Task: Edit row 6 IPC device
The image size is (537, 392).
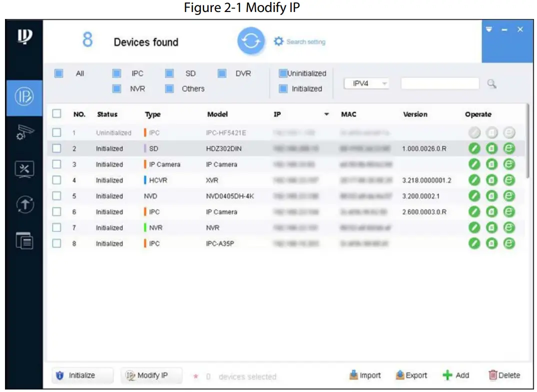Action: coord(474,211)
